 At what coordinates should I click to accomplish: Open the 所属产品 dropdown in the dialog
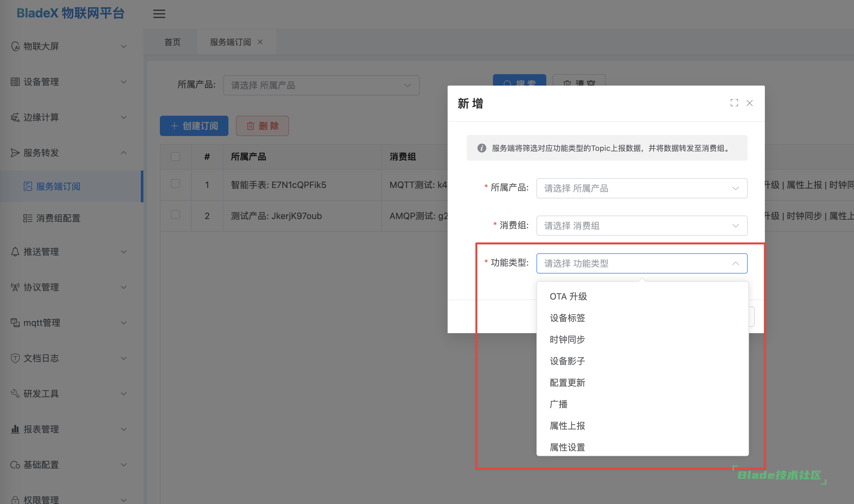coord(641,189)
